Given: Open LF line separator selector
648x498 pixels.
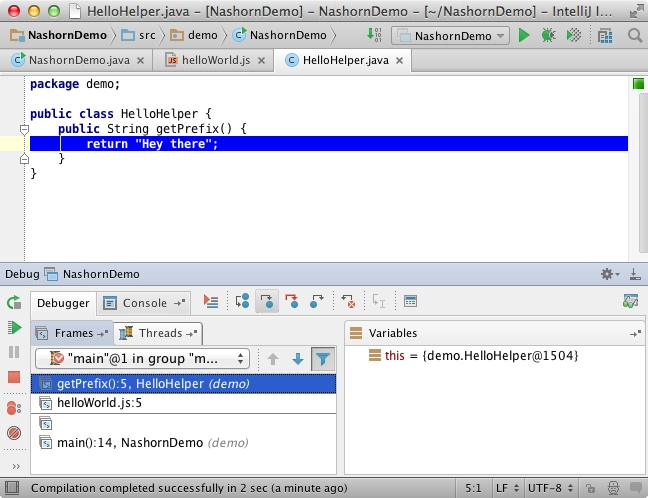Looking at the screenshot, I should [507, 488].
